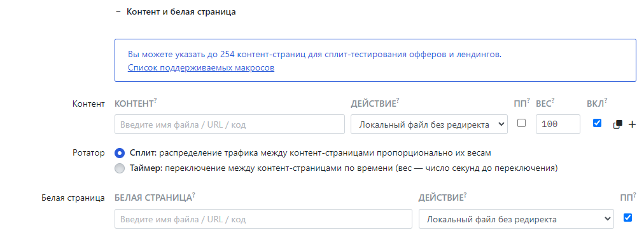This screenshot has height=242, width=644.
Task: Enable the ПП checkbox in content row
Action: point(521,123)
